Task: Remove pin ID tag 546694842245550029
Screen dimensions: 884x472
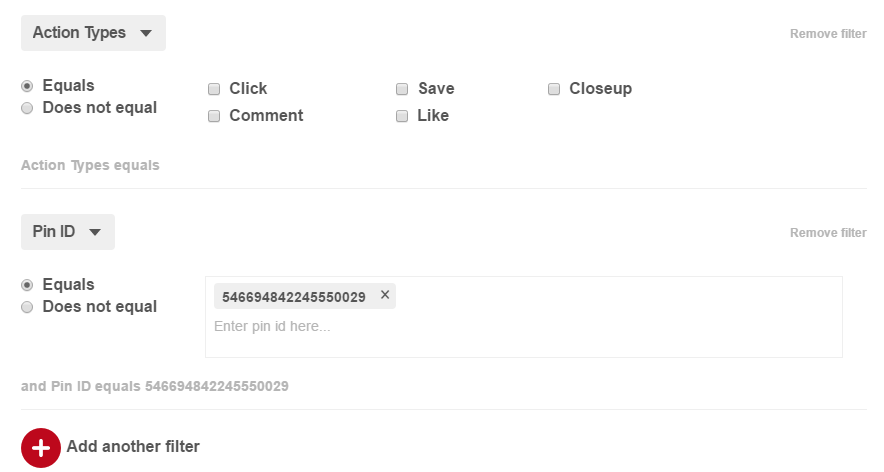Action: [385, 295]
